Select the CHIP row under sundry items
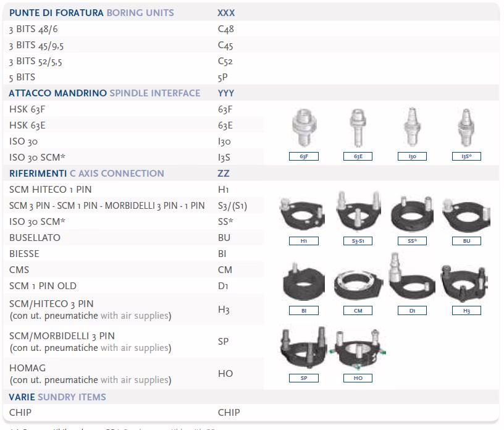This screenshot has height=430, width=504. coord(20,412)
